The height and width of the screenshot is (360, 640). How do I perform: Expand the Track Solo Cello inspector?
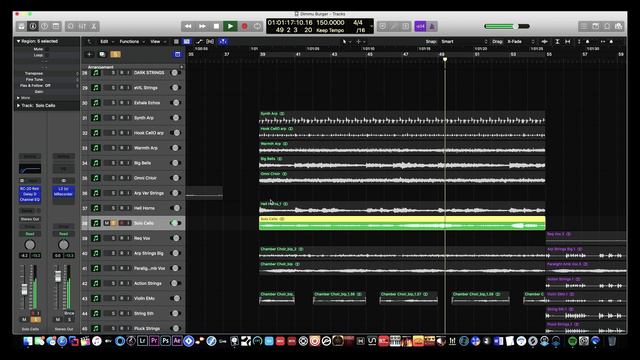point(18,105)
